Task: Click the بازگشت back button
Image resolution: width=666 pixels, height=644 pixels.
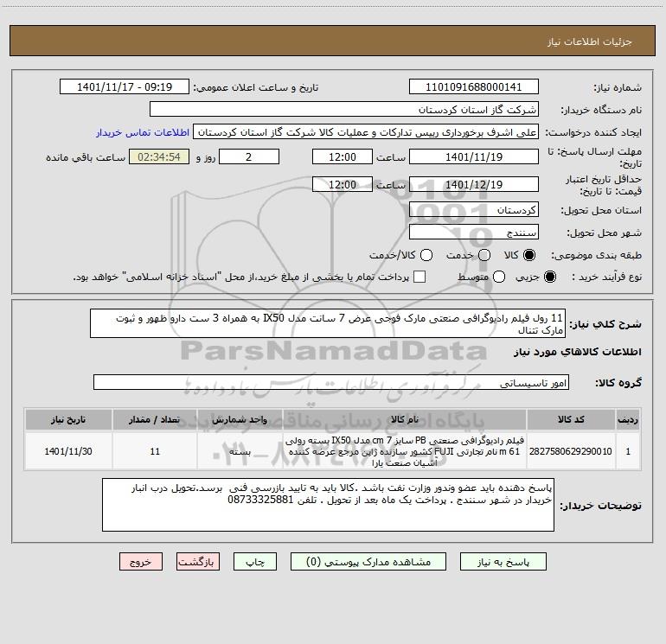Action: [x=198, y=562]
